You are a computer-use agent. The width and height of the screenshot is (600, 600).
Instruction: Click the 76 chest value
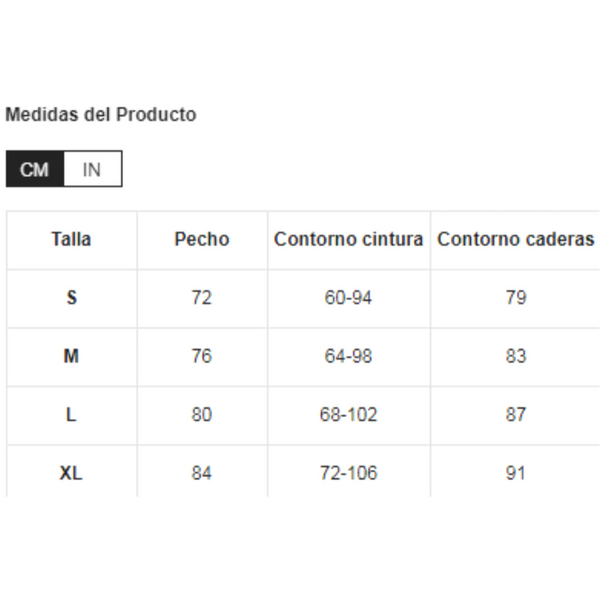202,356
